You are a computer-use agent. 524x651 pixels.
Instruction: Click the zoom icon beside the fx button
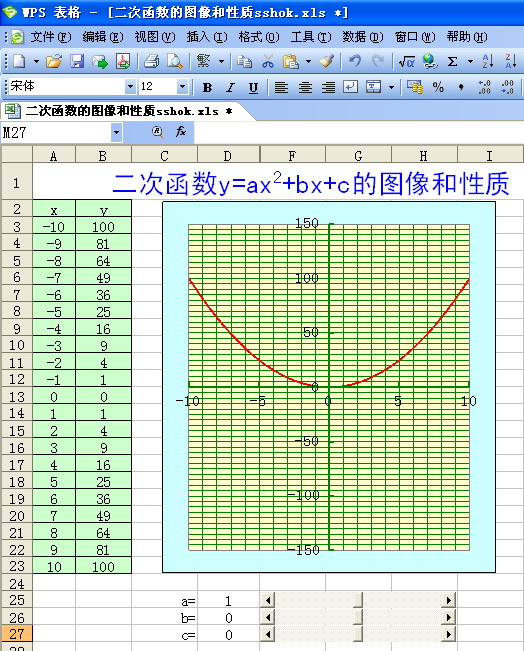(157, 132)
